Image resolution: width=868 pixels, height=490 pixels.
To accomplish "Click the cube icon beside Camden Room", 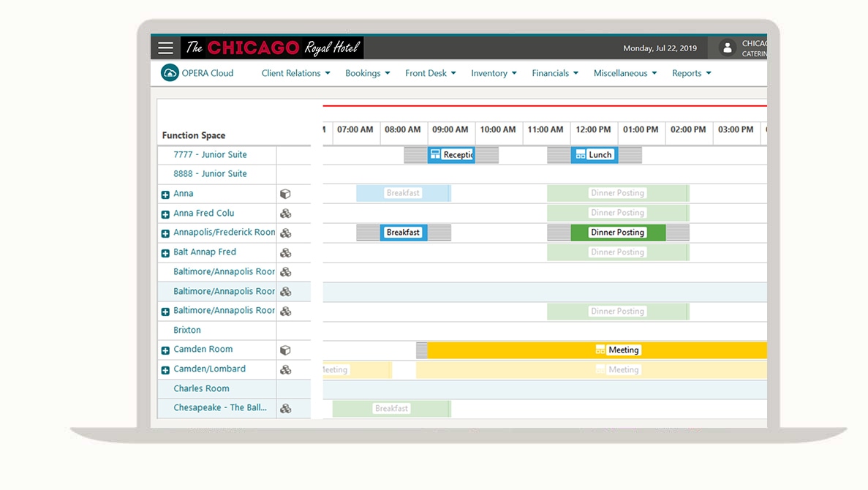I will pos(286,350).
